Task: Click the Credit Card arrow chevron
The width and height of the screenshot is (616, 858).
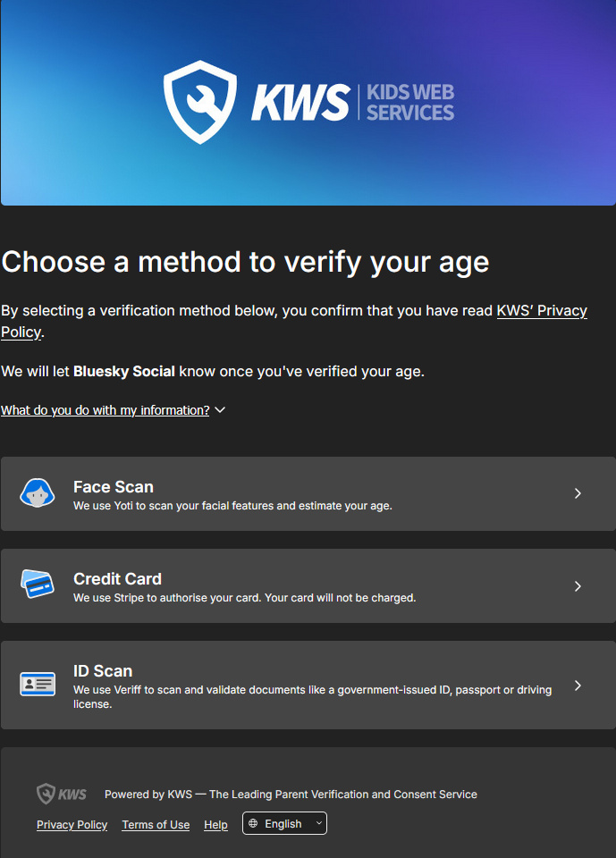Action: (x=578, y=586)
